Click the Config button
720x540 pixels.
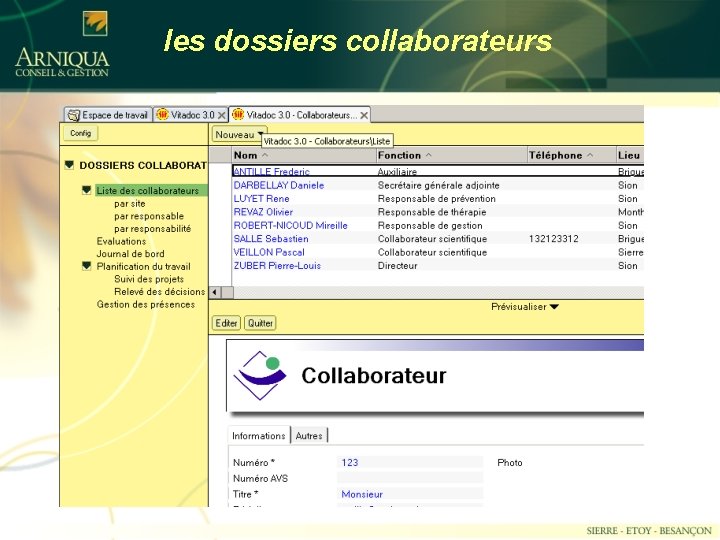click(x=80, y=133)
